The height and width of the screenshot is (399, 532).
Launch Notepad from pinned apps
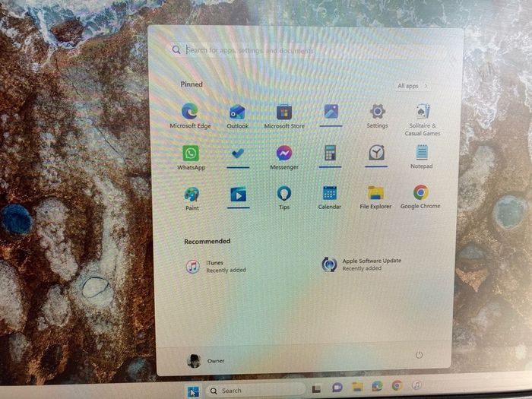(x=421, y=157)
